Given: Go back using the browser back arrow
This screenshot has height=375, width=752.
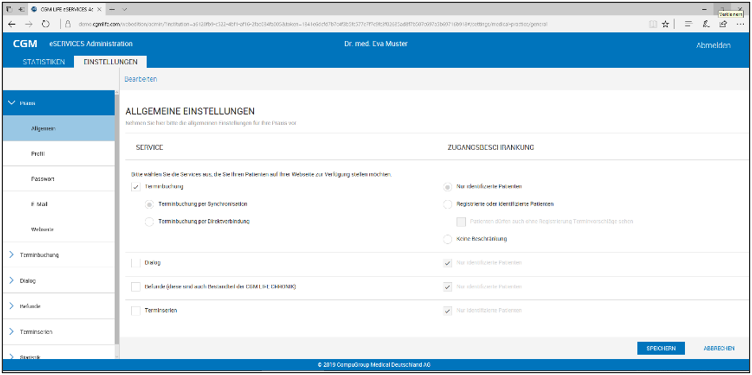Looking at the screenshot, I should tap(12, 24).
